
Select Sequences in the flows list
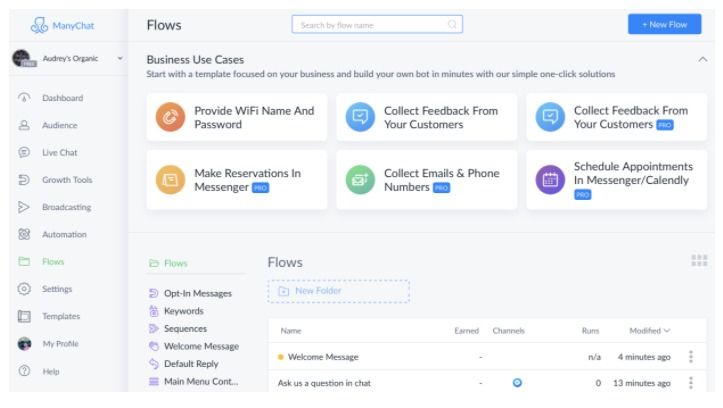coord(185,329)
